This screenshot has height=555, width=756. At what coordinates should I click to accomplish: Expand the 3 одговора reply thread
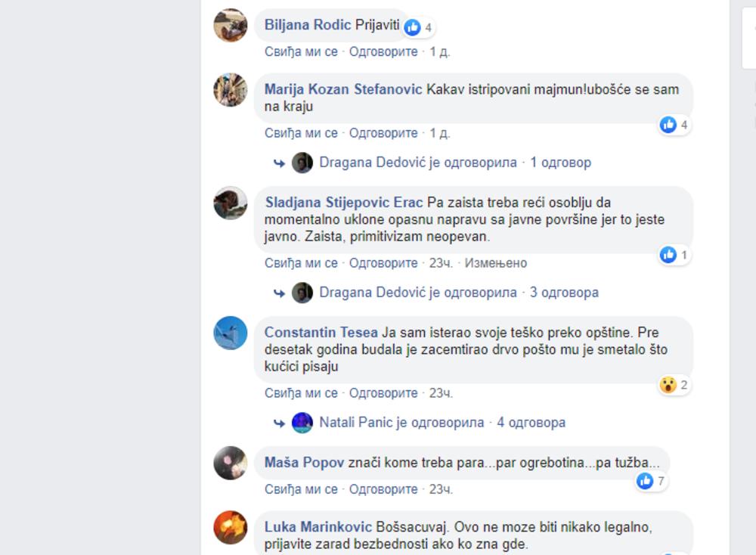[x=564, y=292]
